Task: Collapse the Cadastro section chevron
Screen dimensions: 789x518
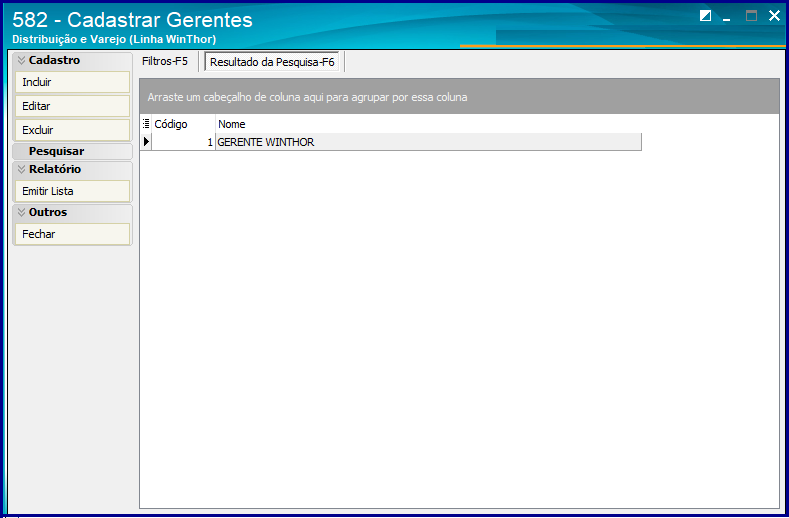Action: pos(21,60)
